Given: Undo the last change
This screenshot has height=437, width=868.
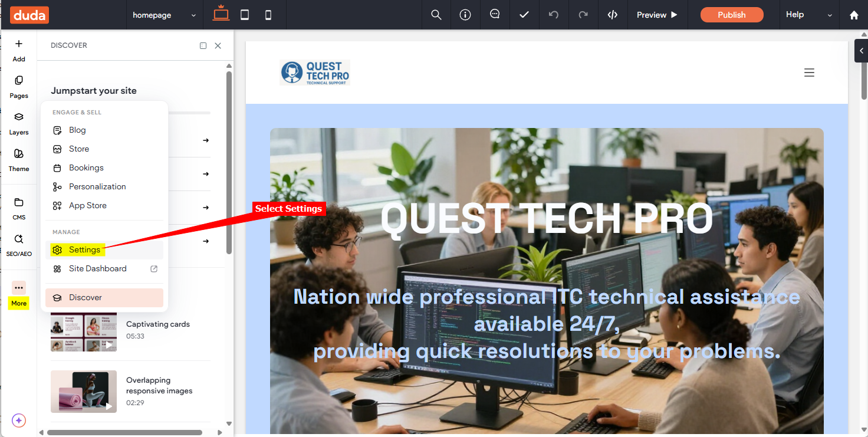Looking at the screenshot, I should pyautogui.click(x=554, y=15).
